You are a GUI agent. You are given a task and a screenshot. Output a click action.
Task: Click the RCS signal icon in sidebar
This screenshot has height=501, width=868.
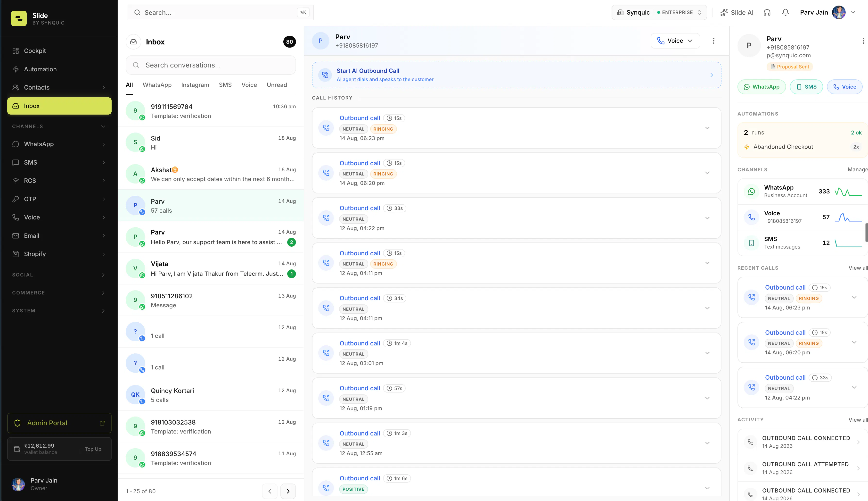16,181
